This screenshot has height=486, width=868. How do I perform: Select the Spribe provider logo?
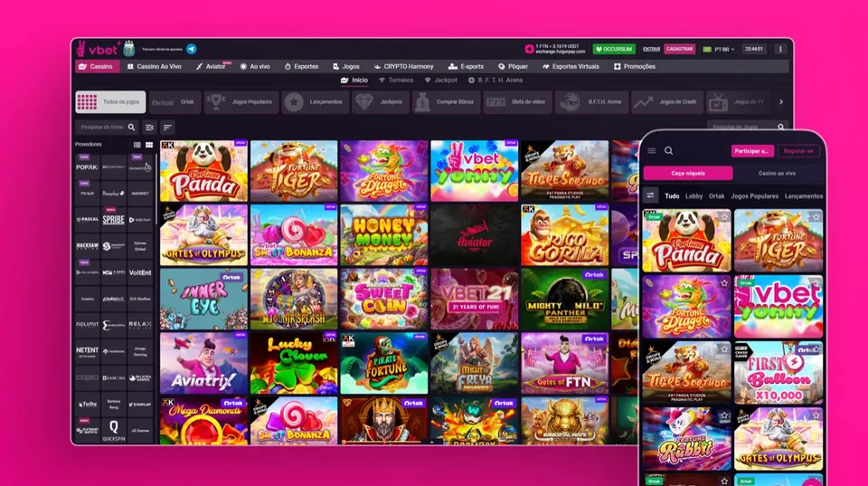coord(114,220)
